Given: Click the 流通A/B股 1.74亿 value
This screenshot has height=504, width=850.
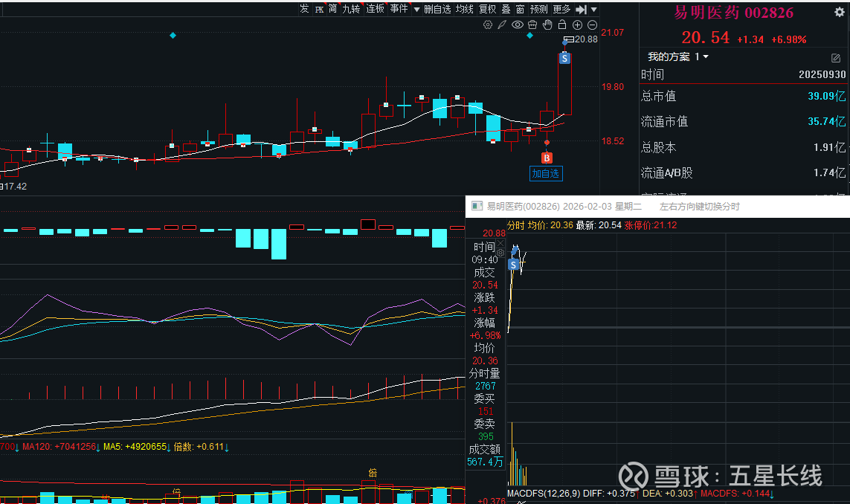Looking at the screenshot, I should 829,173.
